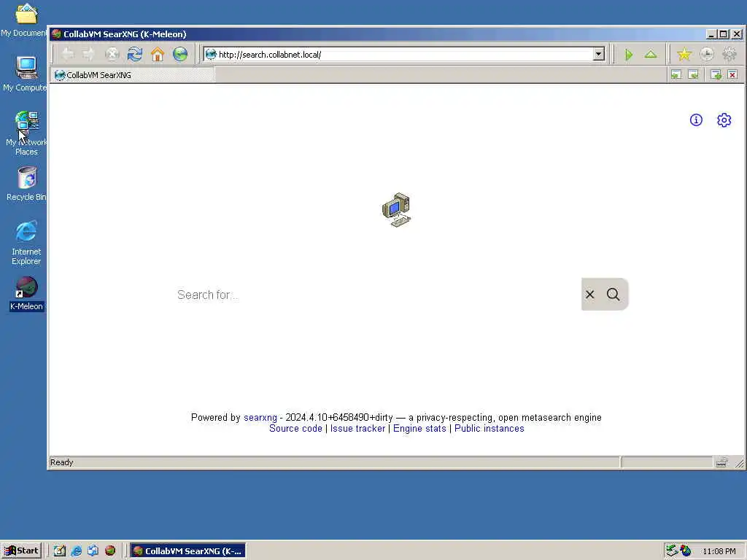Click the CollabVM SearXNG taskbar button
The height and width of the screenshot is (560, 747).
click(x=188, y=551)
